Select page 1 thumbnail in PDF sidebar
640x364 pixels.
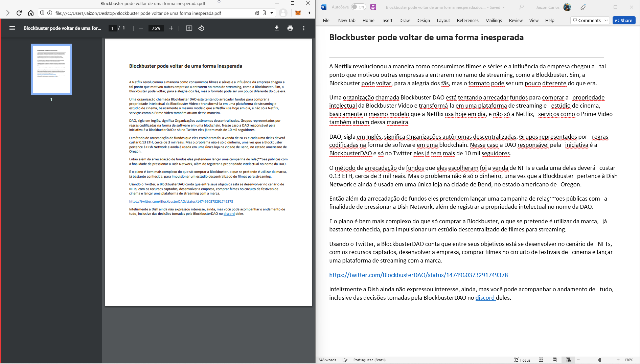coord(51,69)
